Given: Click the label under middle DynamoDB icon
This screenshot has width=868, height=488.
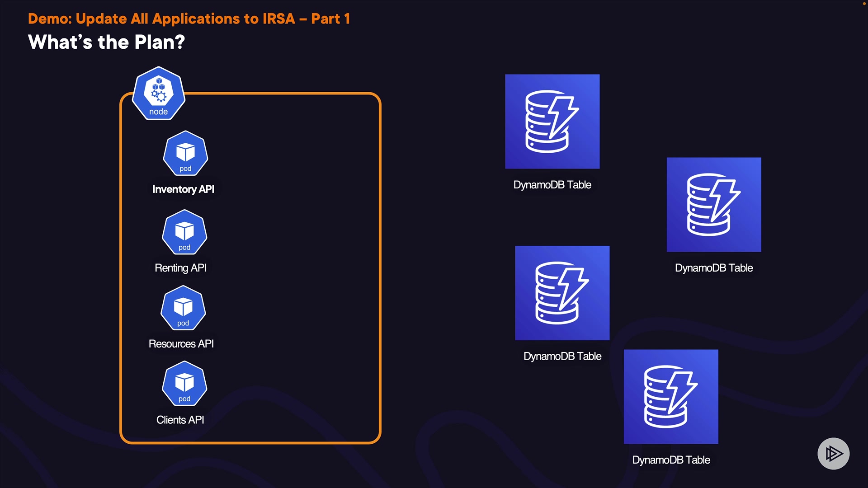Looking at the screenshot, I should (562, 357).
